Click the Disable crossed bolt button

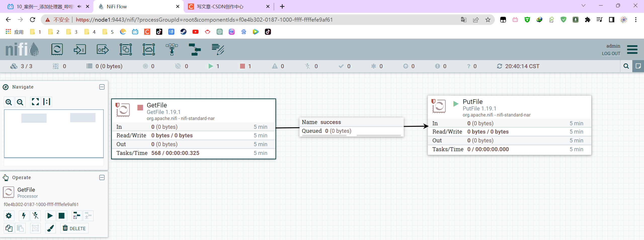click(x=35, y=216)
